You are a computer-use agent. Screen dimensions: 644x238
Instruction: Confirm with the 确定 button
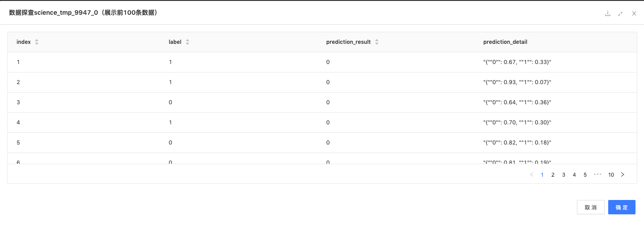pos(622,207)
